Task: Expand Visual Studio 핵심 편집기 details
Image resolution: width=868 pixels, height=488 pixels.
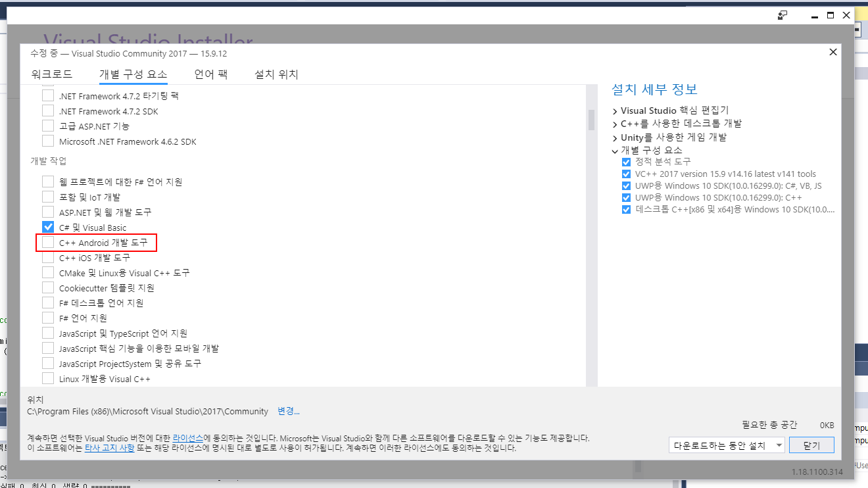Action: (x=615, y=111)
